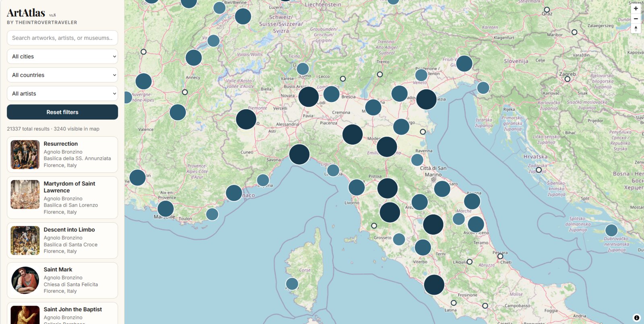The image size is (644, 324).
Task: Click the small marker near Zagreb
Action: pyautogui.click(x=567, y=79)
